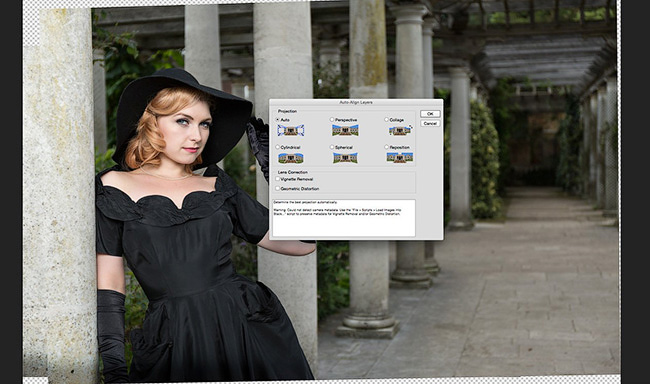Enable the Vignette Removal checkbox
Screen dimensions: 650x384
click(278, 179)
